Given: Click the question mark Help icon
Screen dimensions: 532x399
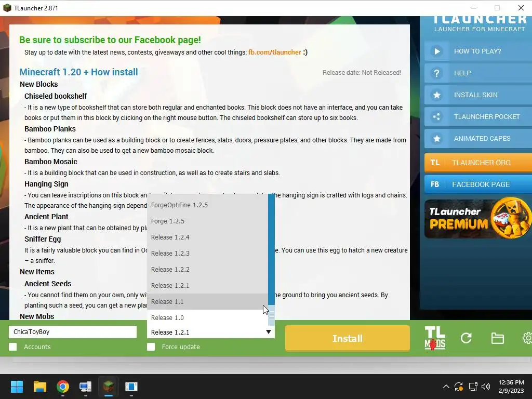Looking at the screenshot, I should (436, 73).
